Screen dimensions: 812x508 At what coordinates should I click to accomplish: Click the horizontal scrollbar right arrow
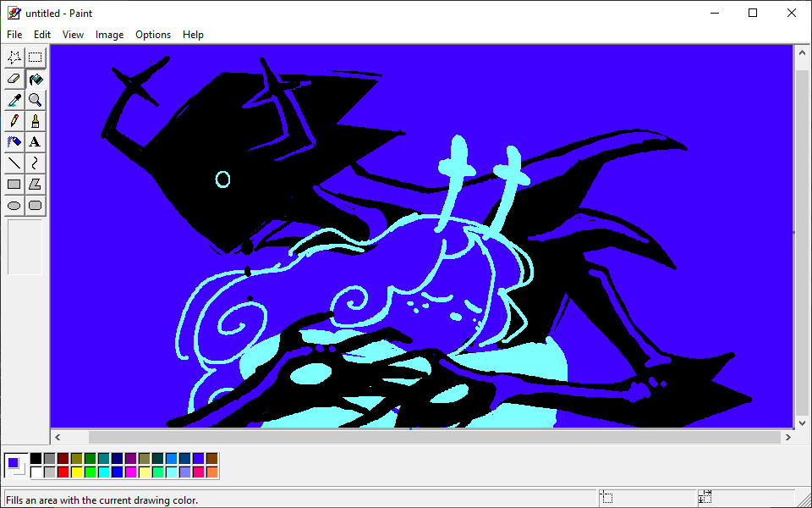coord(788,437)
